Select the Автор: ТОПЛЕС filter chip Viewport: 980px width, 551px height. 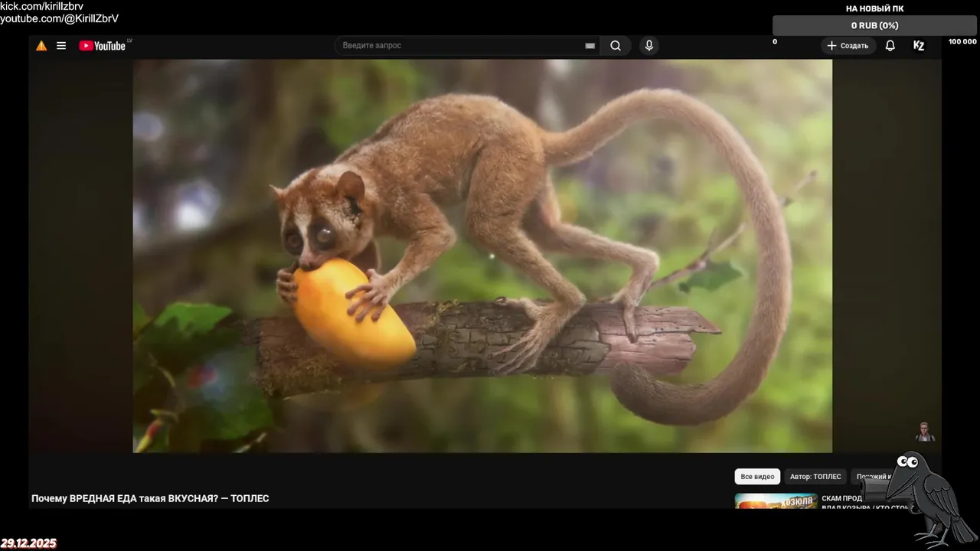click(x=815, y=477)
